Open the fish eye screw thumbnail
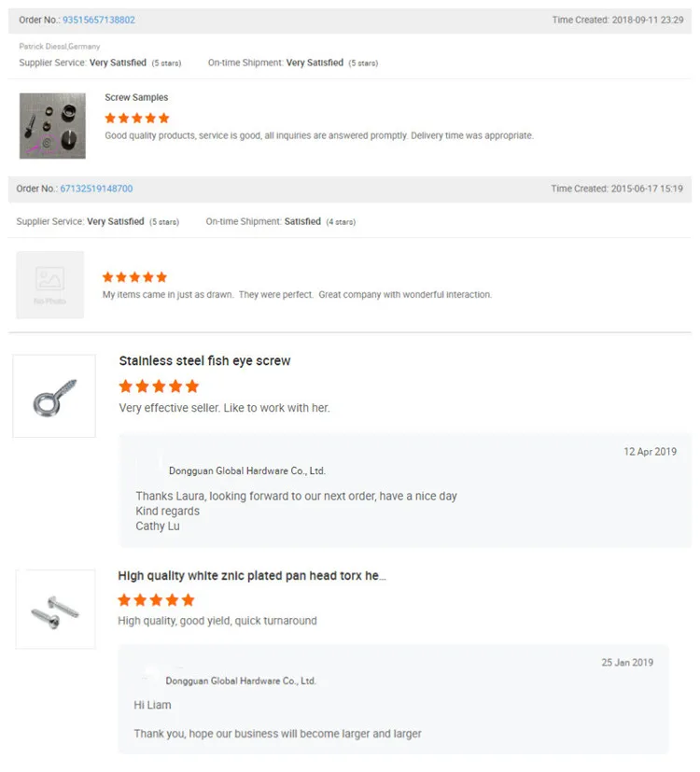The width and height of the screenshot is (700, 772). point(54,396)
